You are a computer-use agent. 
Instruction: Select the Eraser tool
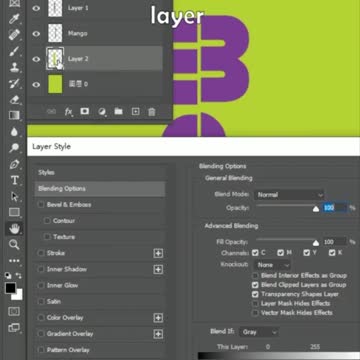pos(14,100)
